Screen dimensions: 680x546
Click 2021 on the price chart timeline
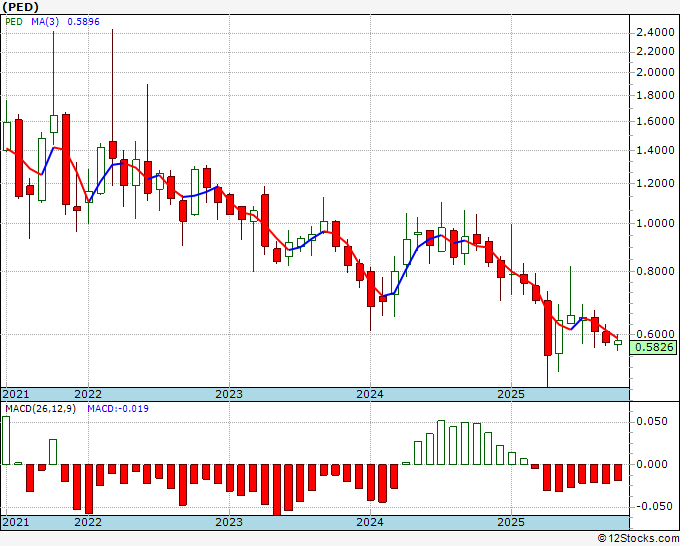click(16, 394)
